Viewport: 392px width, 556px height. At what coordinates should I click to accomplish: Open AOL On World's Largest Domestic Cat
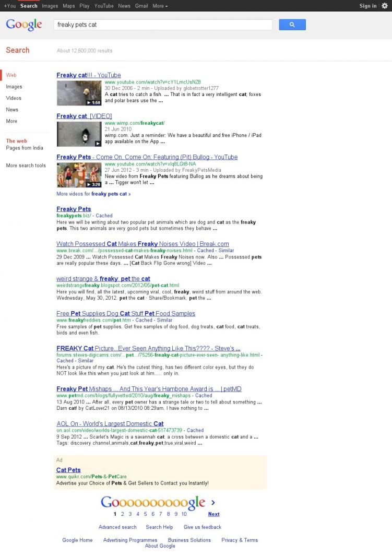point(110,424)
